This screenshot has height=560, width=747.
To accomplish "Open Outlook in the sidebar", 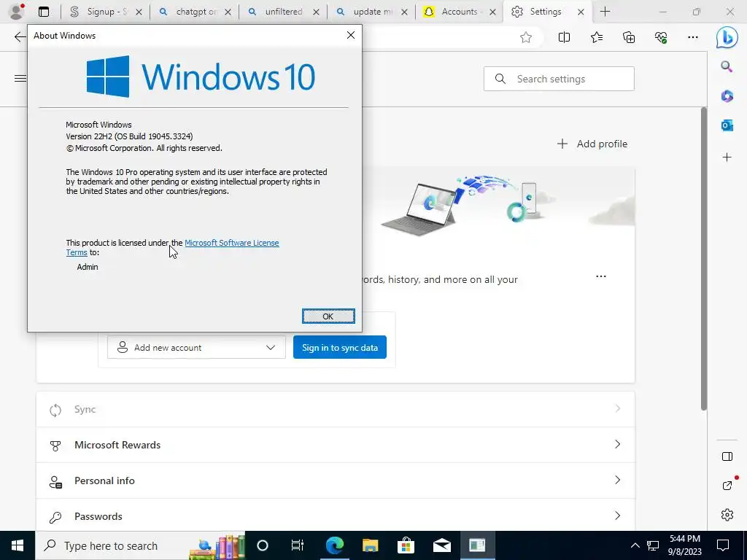I will pyautogui.click(x=727, y=125).
